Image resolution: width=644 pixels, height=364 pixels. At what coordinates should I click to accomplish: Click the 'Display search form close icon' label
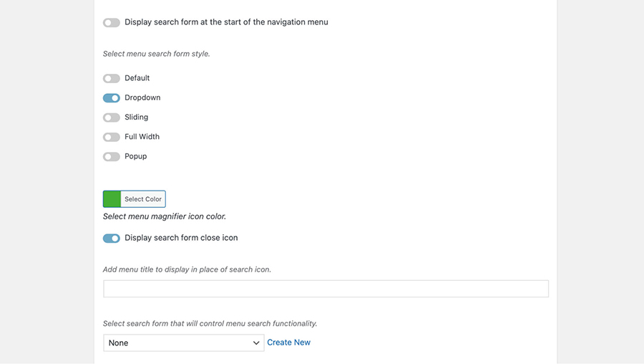point(181,238)
